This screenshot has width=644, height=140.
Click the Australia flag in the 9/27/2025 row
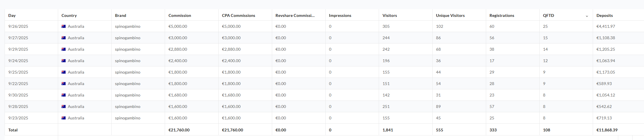tap(64, 38)
